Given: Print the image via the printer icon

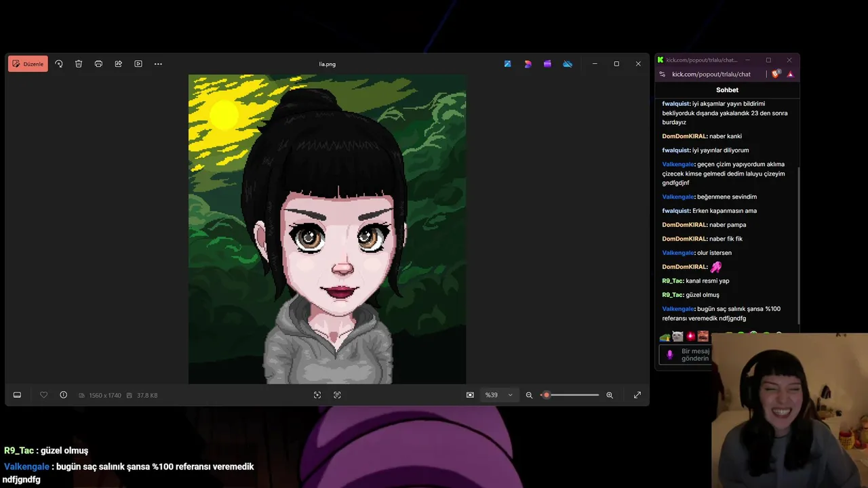Looking at the screenshot, I should [98, 64].
